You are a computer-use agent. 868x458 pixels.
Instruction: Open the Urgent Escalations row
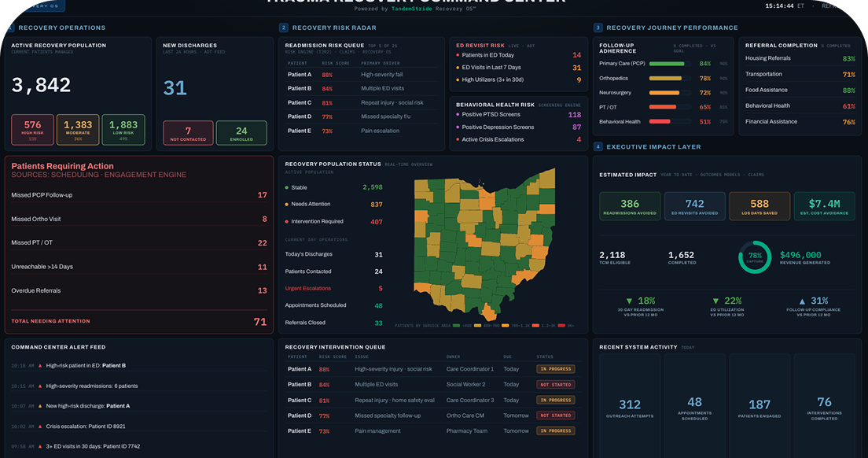(x=334, y=289)
